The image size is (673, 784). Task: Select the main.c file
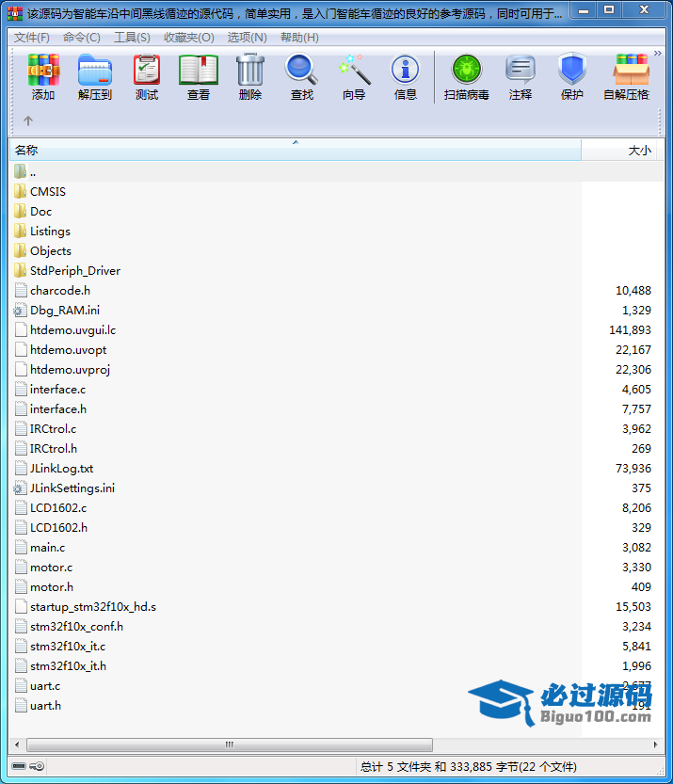point(47,547)
